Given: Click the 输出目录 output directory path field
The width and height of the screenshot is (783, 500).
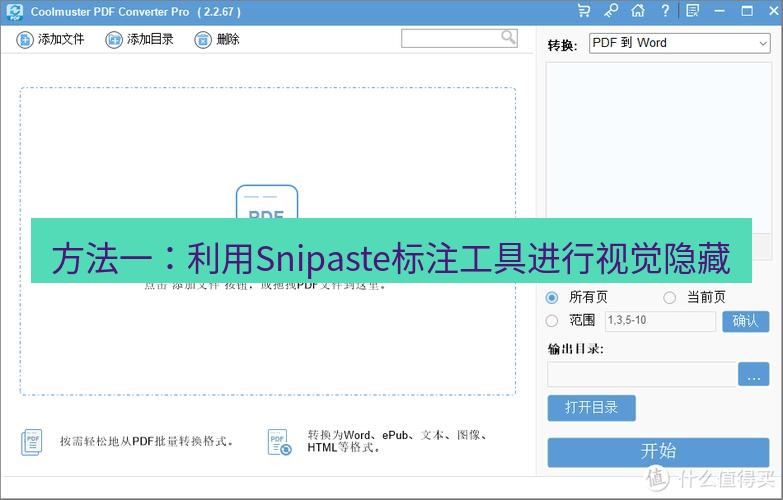Looking at the screenshot, I should pyautogui.click(x=642, y=374).
